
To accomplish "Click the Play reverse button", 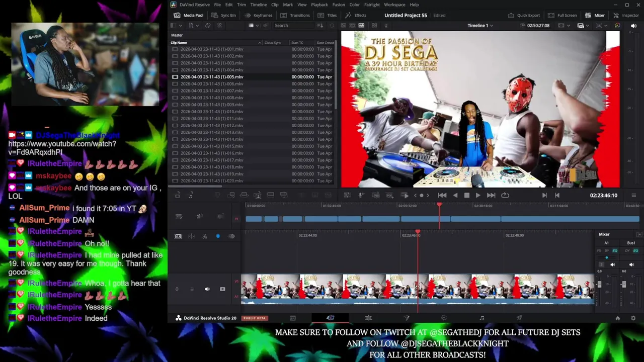I will pos(455,195).
